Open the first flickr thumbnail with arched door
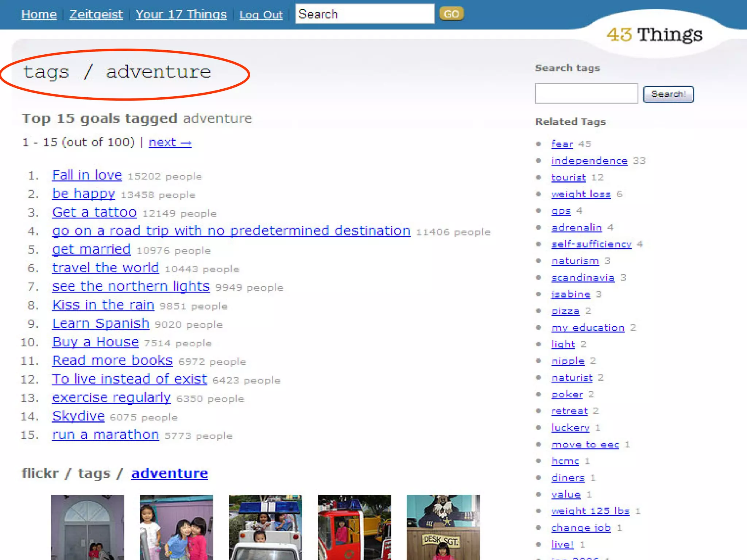 tap(88, 527)
